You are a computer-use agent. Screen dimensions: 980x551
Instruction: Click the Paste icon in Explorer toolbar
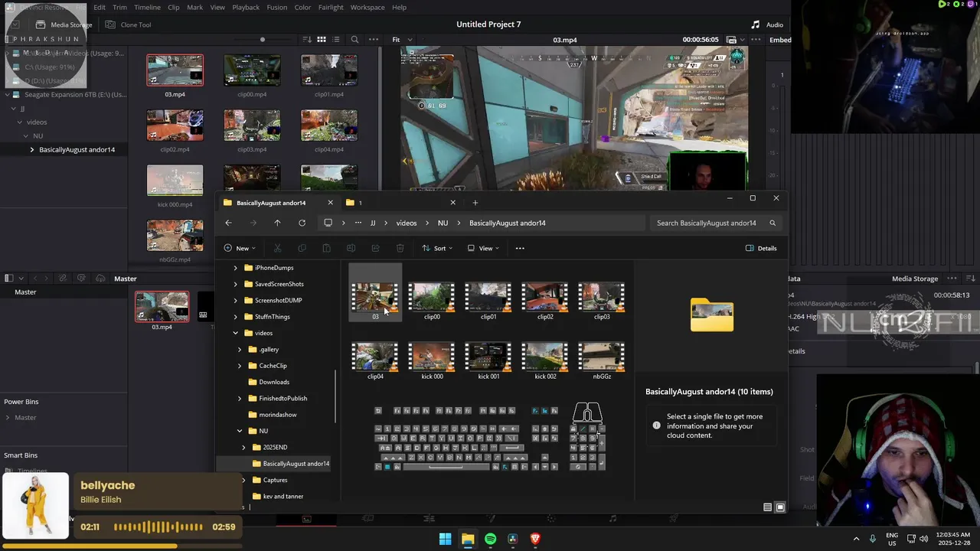pos(326,248)
